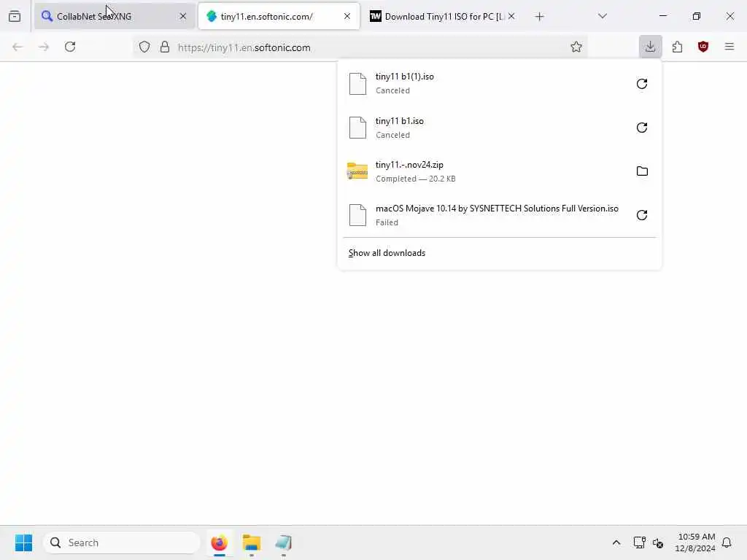This screenshot has width=747, height=560.
Task: Expand the list all tabs chevron
Action: tap(602, 16)
